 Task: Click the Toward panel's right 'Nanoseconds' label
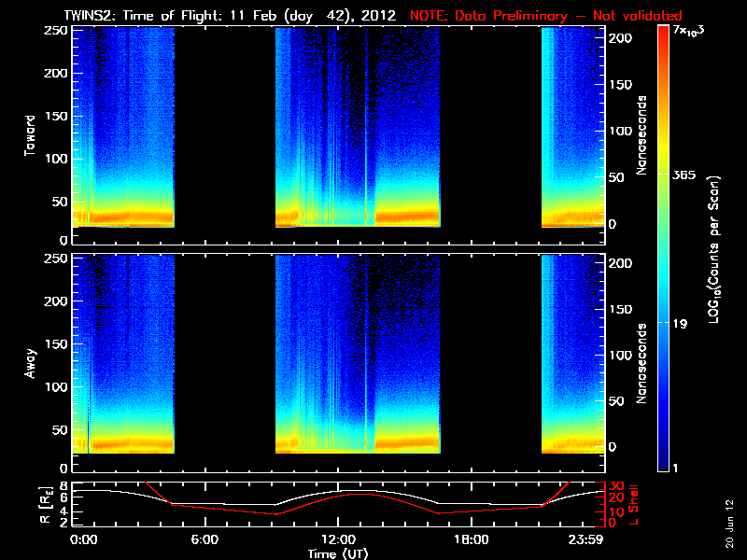click(642, 133)
